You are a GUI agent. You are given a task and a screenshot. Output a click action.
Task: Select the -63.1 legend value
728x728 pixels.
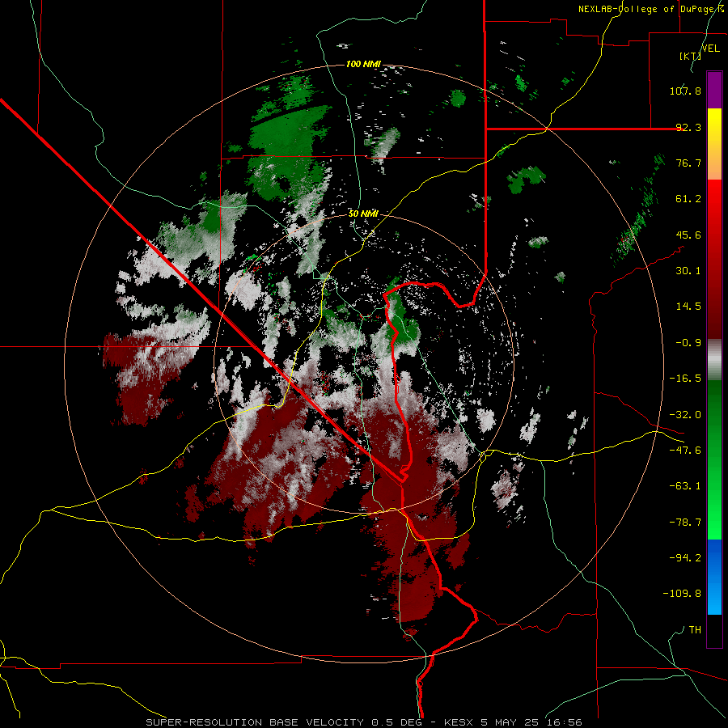tap(685, 486)
